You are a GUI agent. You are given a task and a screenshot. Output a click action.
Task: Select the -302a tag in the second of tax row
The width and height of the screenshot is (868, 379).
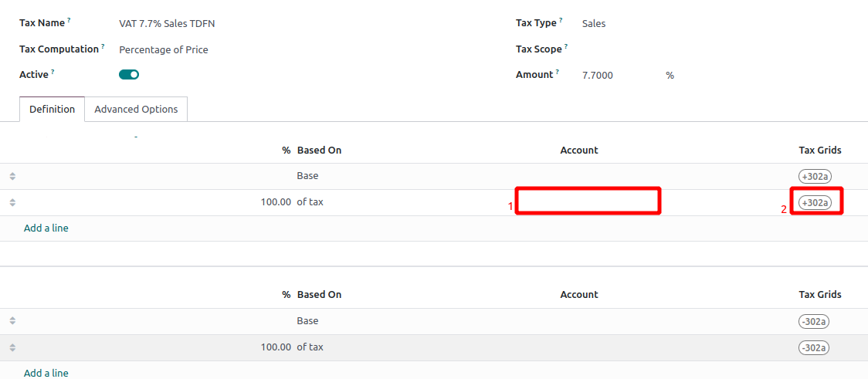pyautogui.click(x=815, y=347)
